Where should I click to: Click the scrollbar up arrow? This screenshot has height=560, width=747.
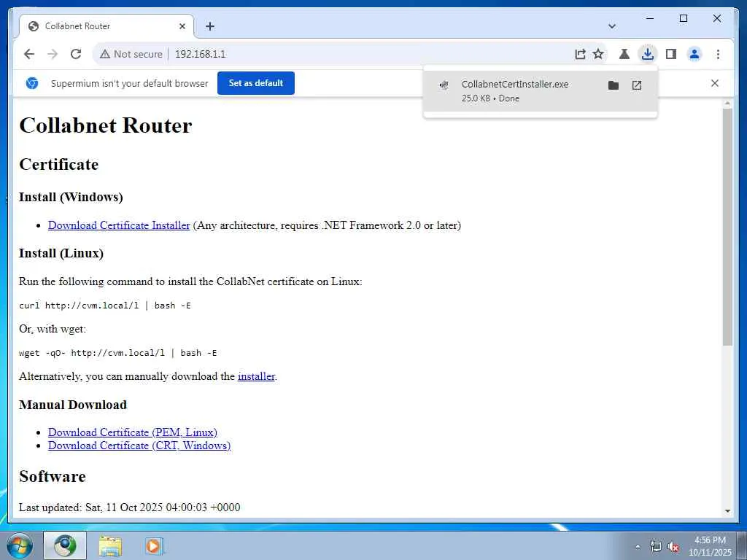pos(727,103)
